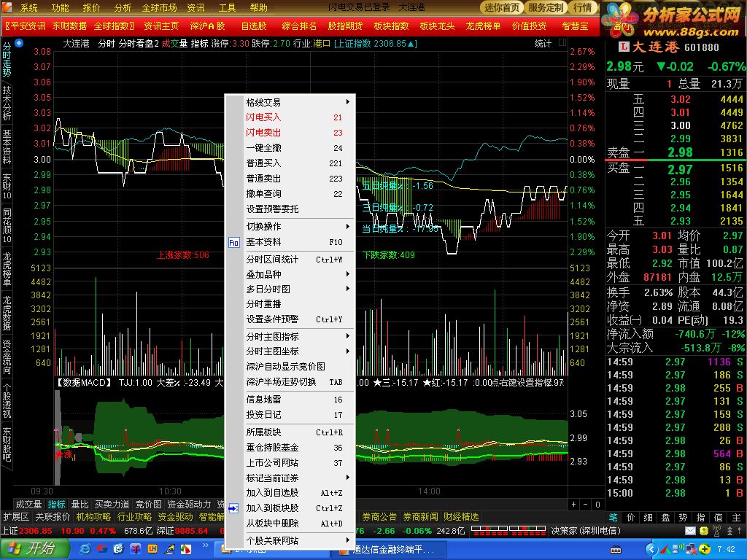Click the 上证 2306.85 index in status bar
This screenshot has height=560, width=747.
pos(27,531)
